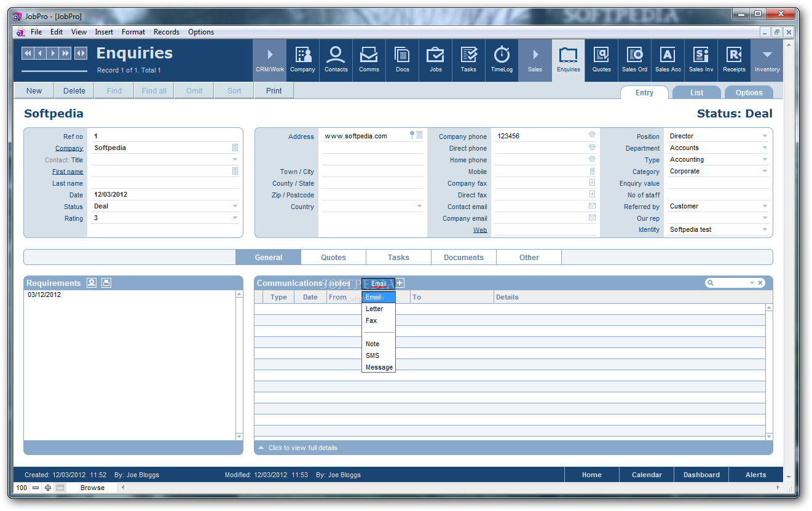Open the Category dropdown showing Corporate

tap(765, 171)
